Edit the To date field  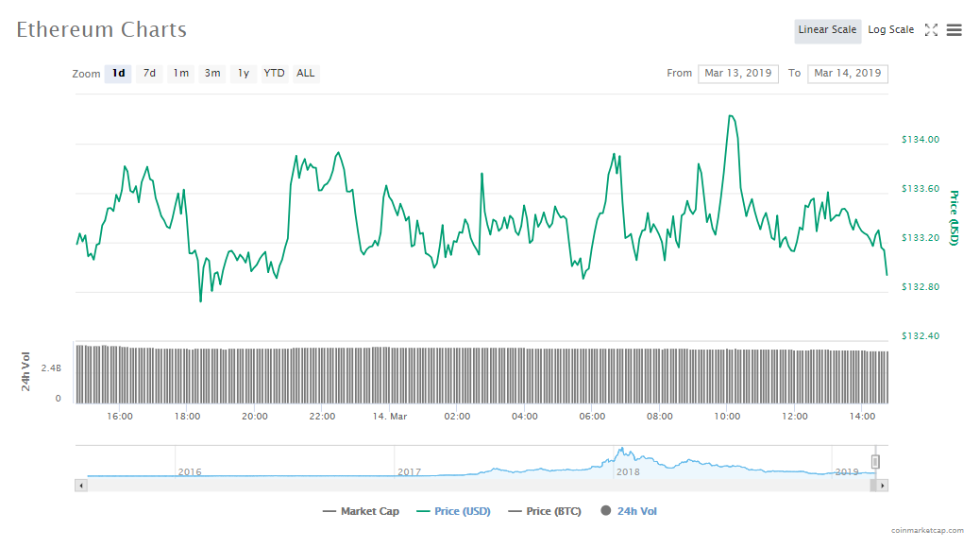coord(847,74)
